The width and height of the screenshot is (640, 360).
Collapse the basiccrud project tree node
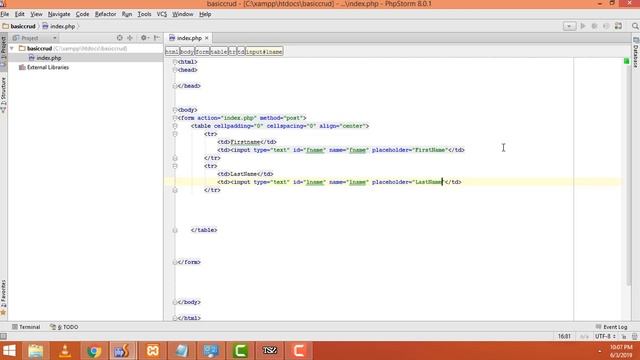point(12,48)
